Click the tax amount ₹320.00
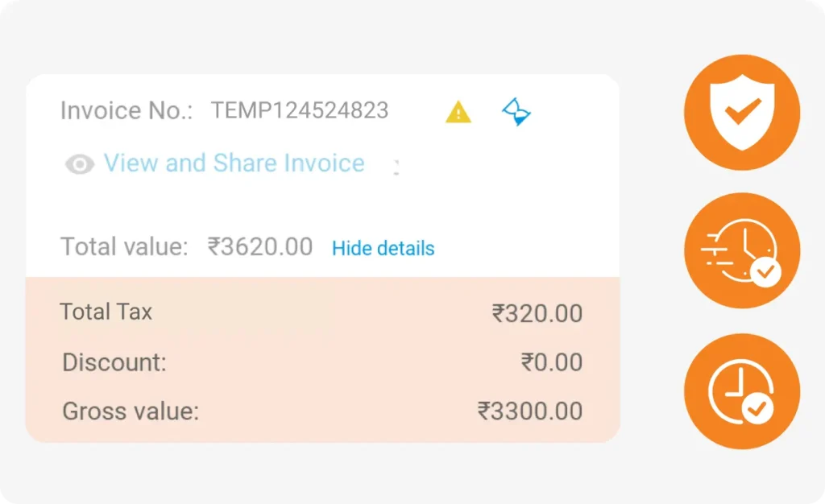Image resolution: width=825 pixels, height=504 pixels. click(537, 314)
